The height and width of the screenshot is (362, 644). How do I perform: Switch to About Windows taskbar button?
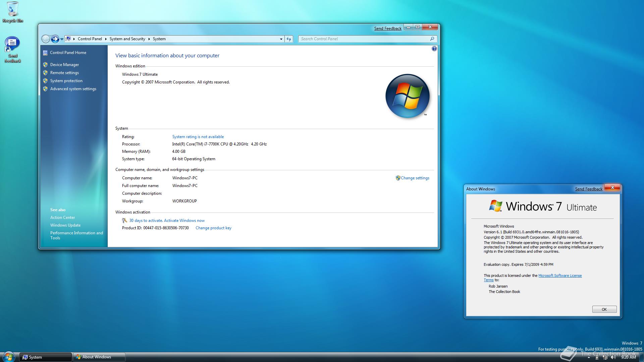[x=99, y=357]
